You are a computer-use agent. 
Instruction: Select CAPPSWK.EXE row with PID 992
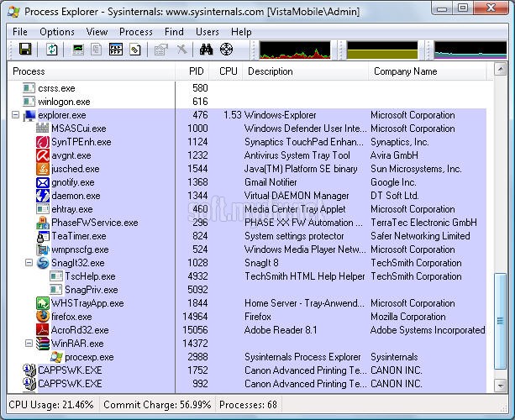point(246,384)
